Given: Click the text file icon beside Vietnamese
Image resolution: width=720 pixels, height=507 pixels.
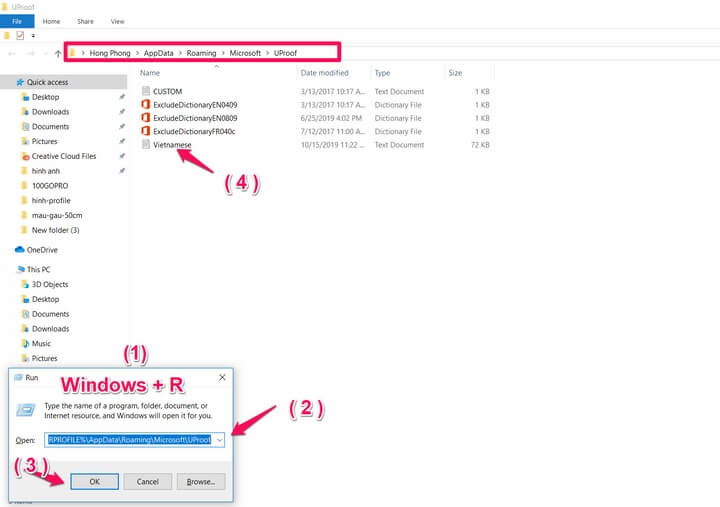Looking at the screenshot, I should [x=146, y=144].
